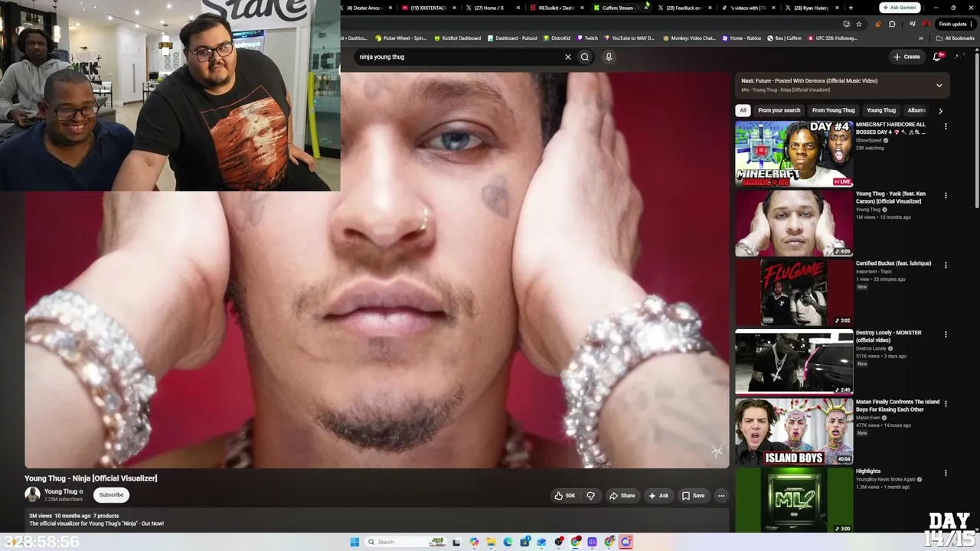
Task: Open Copilot from the taskbar
Action: pos(474,542)
